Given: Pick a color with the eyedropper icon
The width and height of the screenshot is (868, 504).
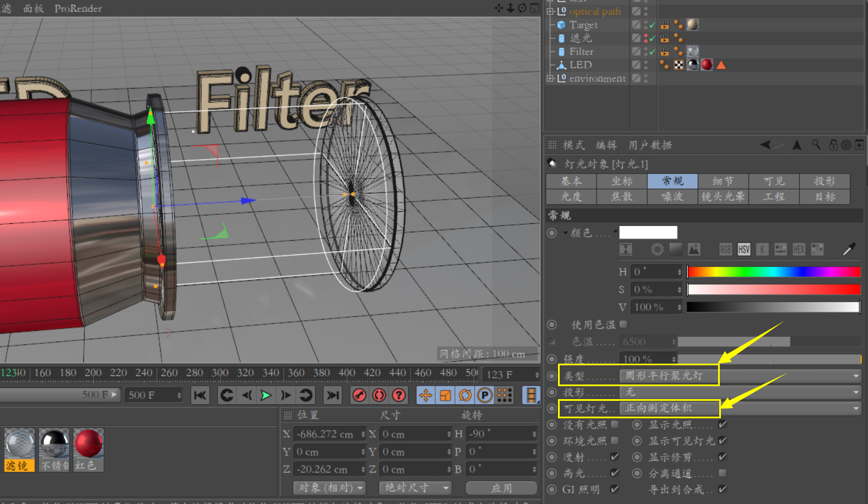Looking at the screenshot, I should tap(849, 249).
